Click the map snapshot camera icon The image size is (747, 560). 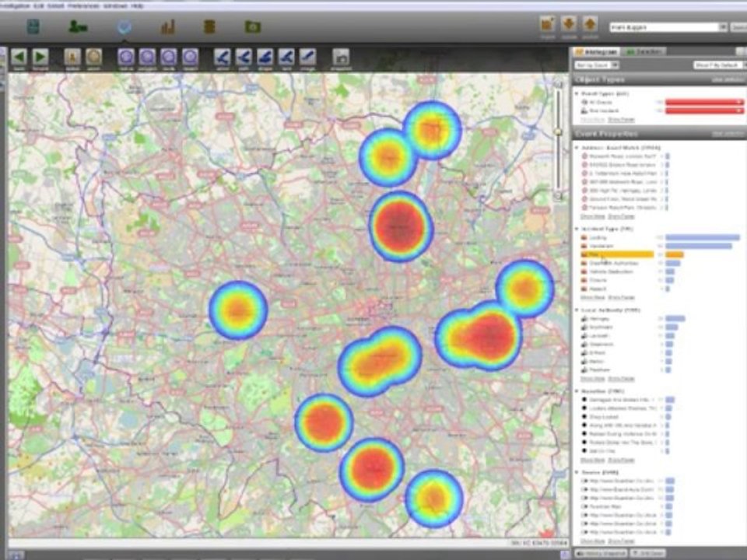point(341,57)
